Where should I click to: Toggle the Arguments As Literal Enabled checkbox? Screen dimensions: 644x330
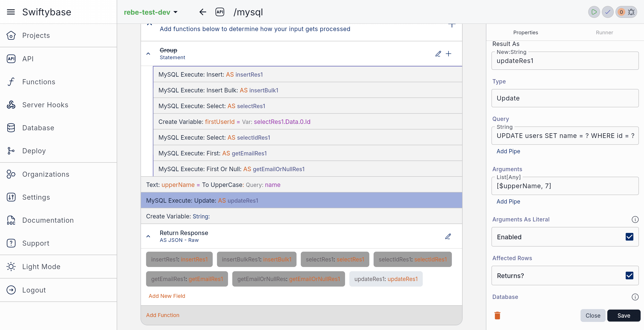coord(630,237)
